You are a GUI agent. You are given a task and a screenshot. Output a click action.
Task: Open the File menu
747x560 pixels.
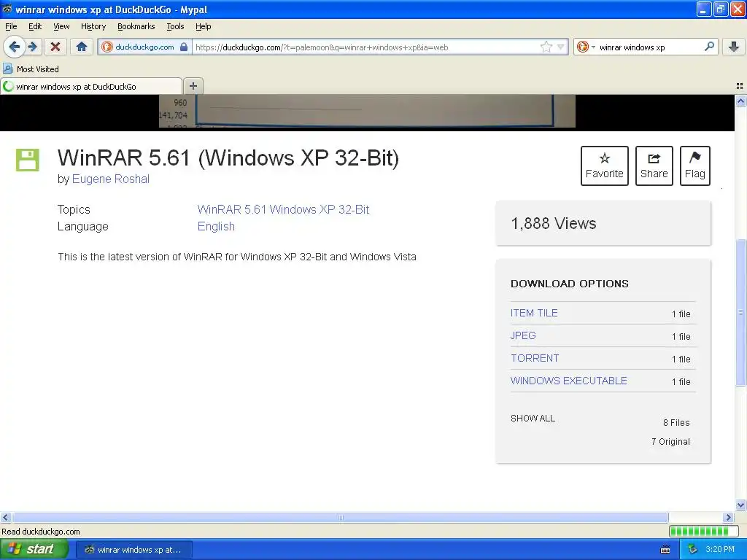[11, 26]
